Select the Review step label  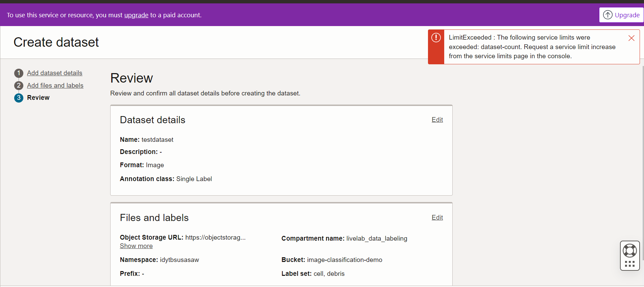point(38,97)
